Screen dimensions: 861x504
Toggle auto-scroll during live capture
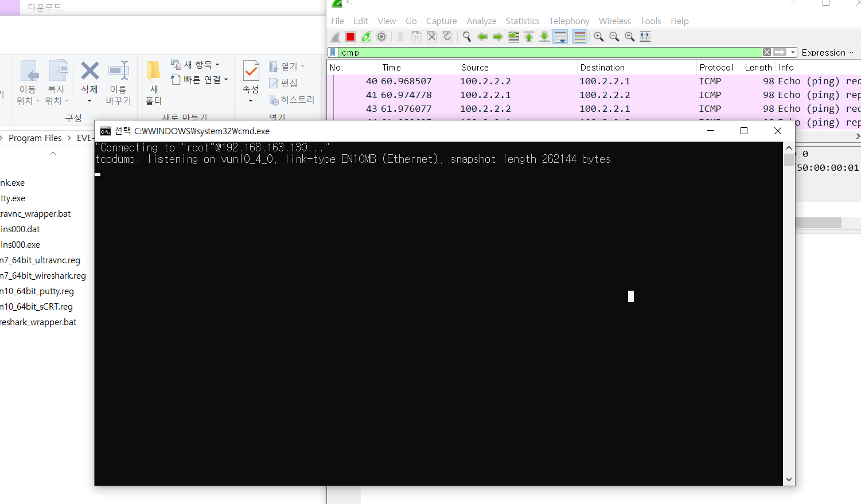point(560,36)
